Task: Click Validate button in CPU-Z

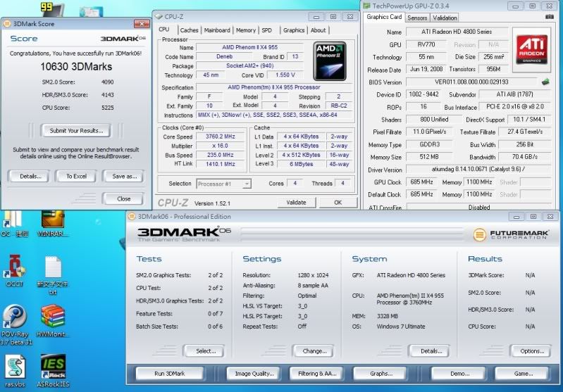Action: coord(296,203)
